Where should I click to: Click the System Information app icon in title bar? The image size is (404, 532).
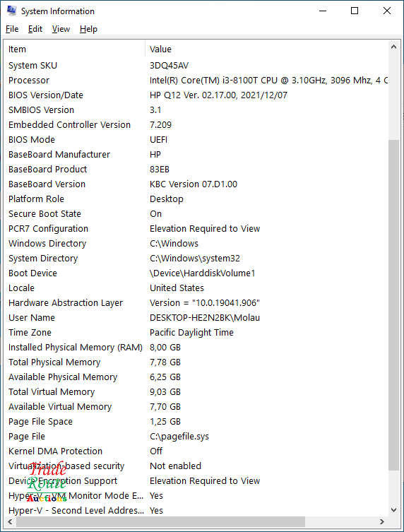pyautogui.click(x=11, y=11)
